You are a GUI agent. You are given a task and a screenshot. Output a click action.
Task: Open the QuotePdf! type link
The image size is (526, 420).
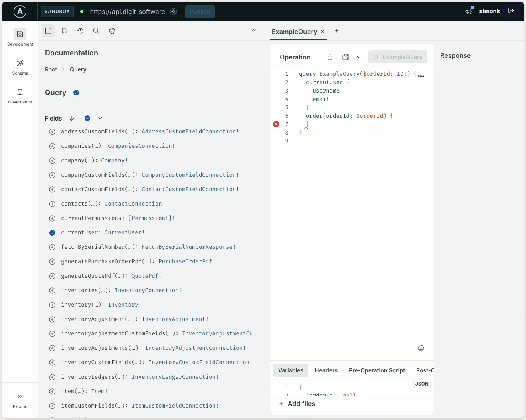[146, 276]
